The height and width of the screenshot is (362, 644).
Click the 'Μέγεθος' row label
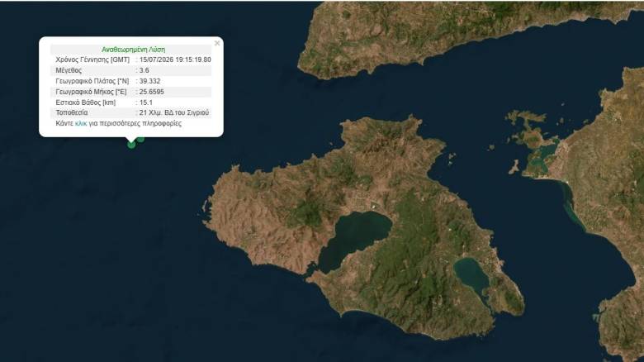point(69,70)
